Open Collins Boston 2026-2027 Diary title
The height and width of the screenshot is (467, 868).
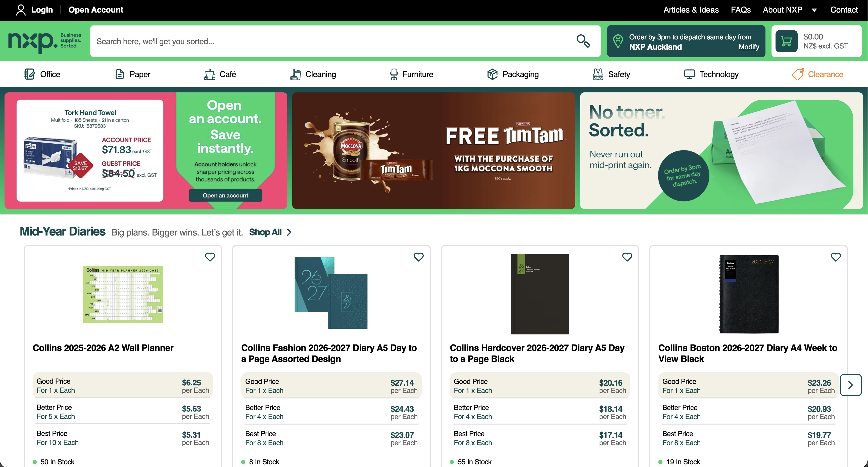tap(748, 353)
